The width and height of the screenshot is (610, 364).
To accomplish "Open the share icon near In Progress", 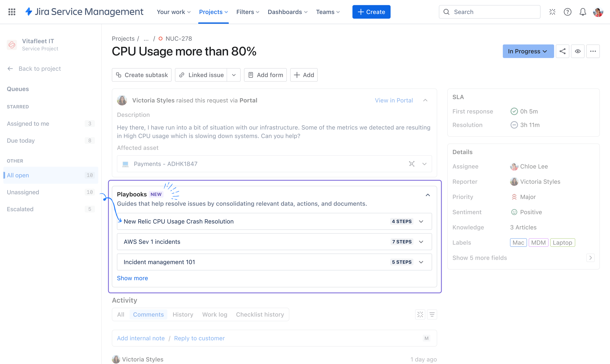I will click(563, 51).
